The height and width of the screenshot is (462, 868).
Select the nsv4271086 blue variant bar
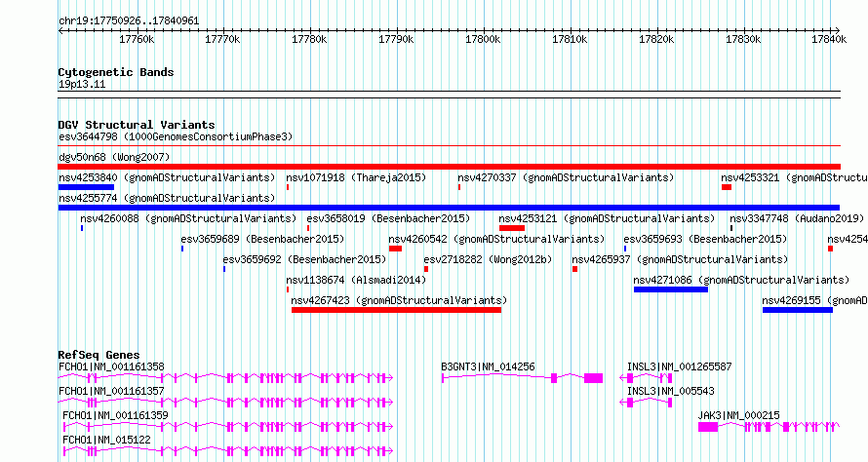pos(671,289)
